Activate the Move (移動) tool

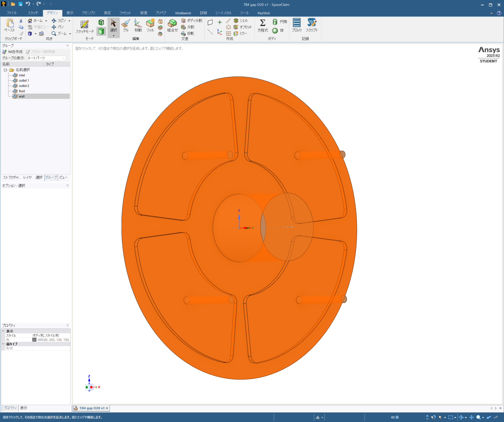[138, 25]
